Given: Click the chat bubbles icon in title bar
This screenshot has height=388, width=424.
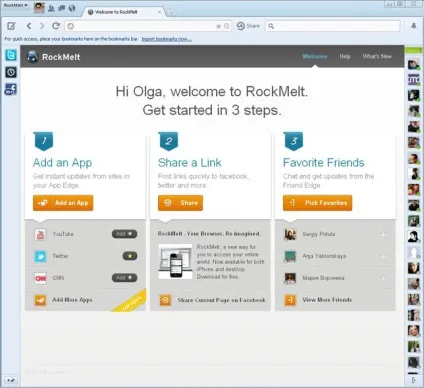Looking at the screenshot, I should pos(62,8).
